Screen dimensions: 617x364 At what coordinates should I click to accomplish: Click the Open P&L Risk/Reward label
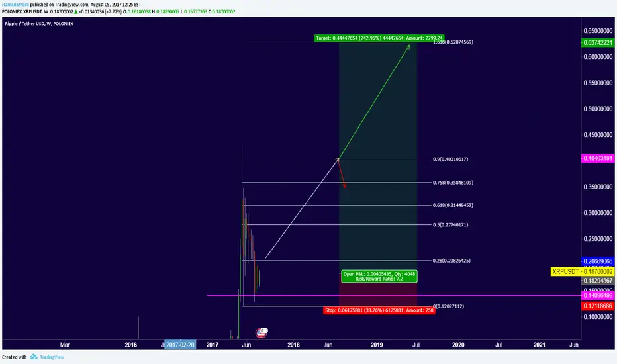click(x=379, y=276)
